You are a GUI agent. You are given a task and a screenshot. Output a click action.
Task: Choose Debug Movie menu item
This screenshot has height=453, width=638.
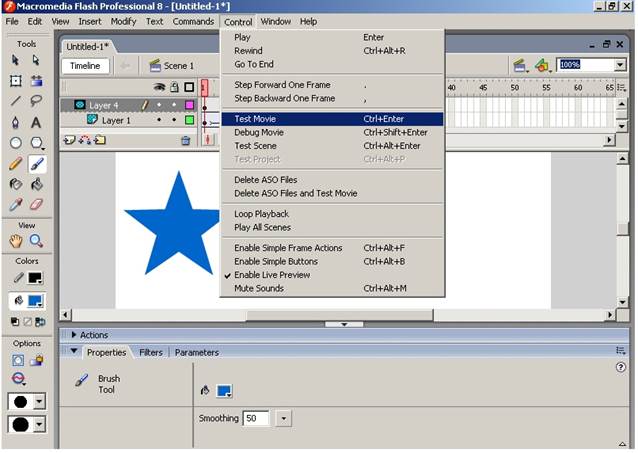(332, 132)
